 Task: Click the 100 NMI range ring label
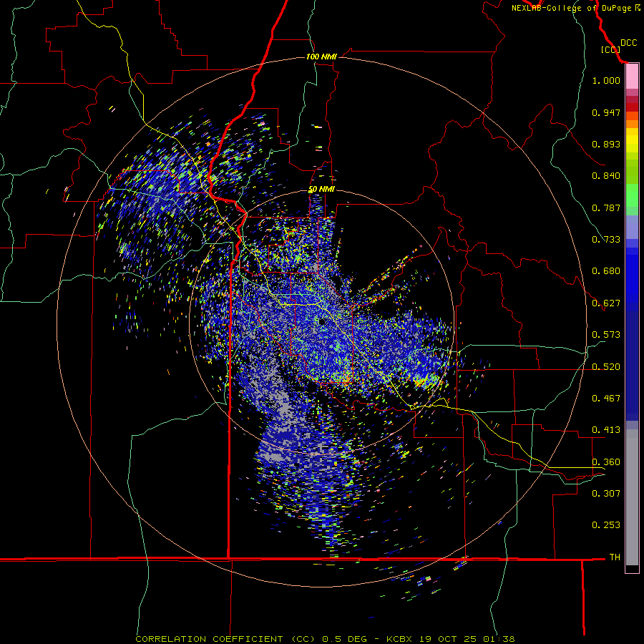pos(321,57)
